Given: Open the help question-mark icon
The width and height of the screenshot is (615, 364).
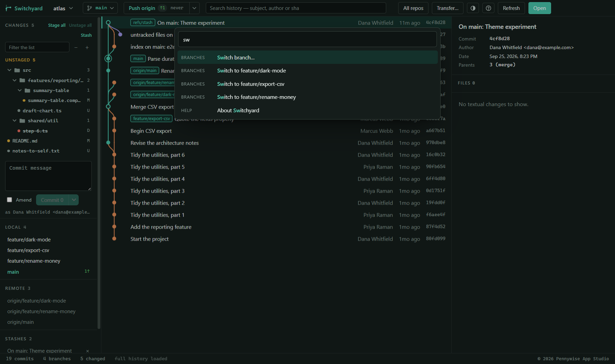Looking at the screenshot, I should (x=488, y=8).
